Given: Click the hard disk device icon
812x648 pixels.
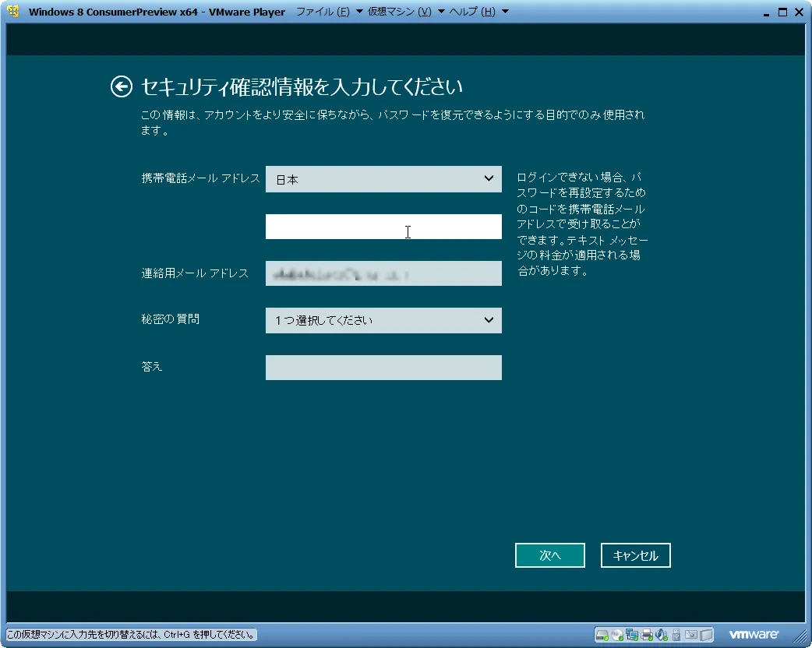Looking at the screenshot, I should click(x=602, y=634).
